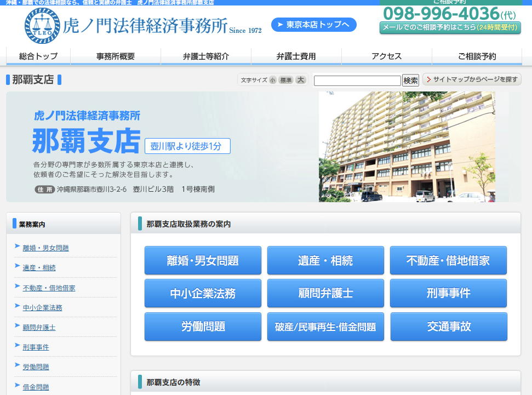
Task: Click the arrow icon beside 遺産・相続 sidebar link
Action: coord(18,267)
